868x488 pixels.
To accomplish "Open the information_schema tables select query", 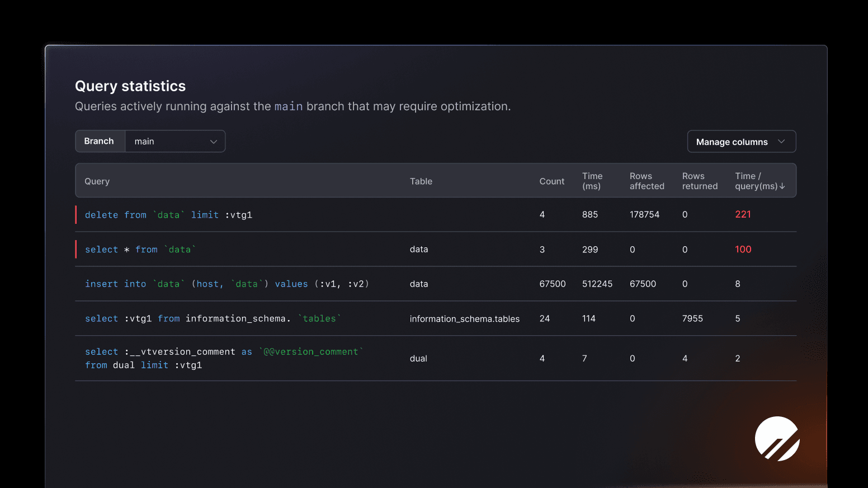I will [213, 318].
